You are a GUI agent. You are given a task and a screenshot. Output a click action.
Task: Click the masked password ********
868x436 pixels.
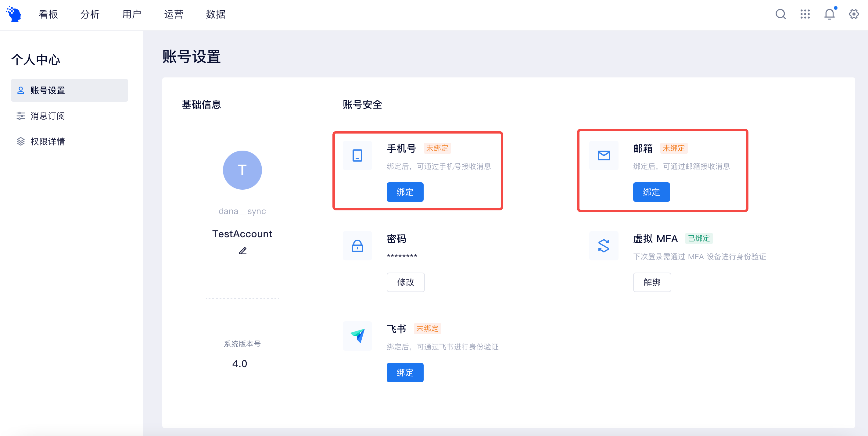pyautogui.click(x=402, y=256)
